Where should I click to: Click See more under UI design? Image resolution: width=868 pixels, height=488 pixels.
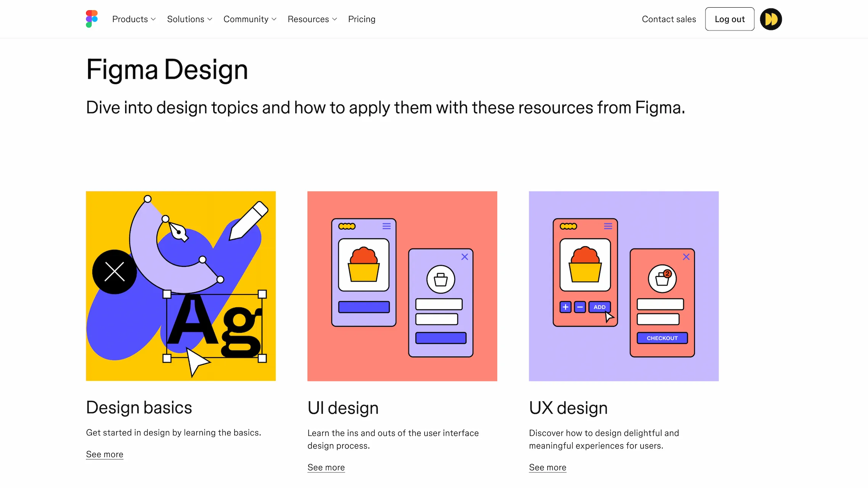[326, 467]
